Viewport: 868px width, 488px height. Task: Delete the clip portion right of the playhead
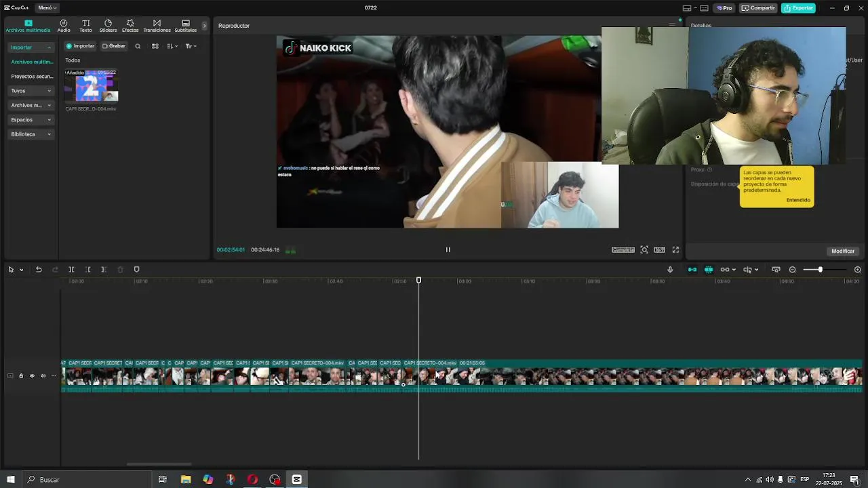(104, 270)
